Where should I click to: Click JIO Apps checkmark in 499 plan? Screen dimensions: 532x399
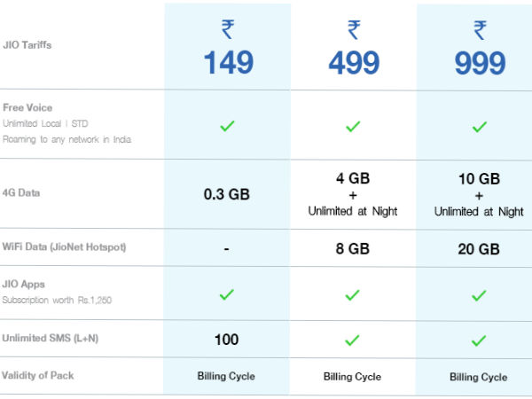tap(353, 294)
